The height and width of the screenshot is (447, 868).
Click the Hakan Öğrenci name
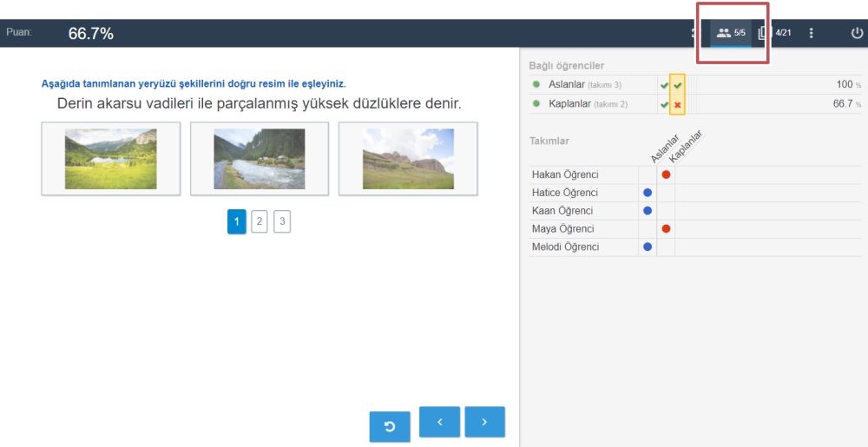click(x=565, y=174)
